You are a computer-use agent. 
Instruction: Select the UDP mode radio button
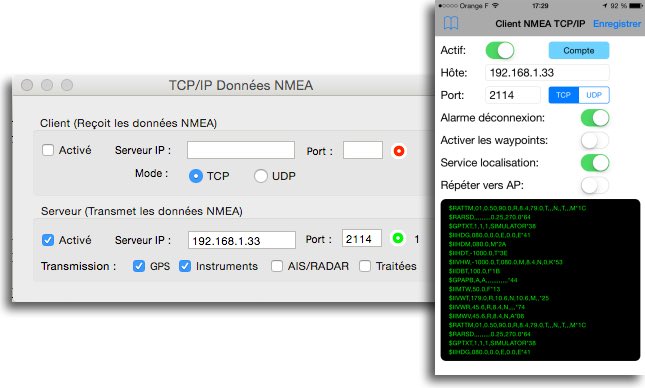point(261,176)
